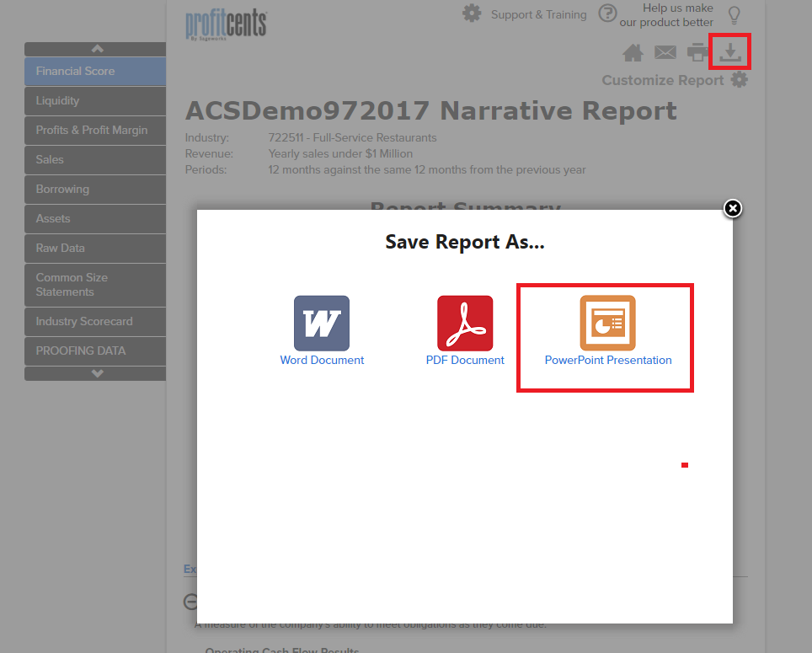Screen dimensions: 812x653
Task: Go to the Sales section
Action: pos(95,160)
